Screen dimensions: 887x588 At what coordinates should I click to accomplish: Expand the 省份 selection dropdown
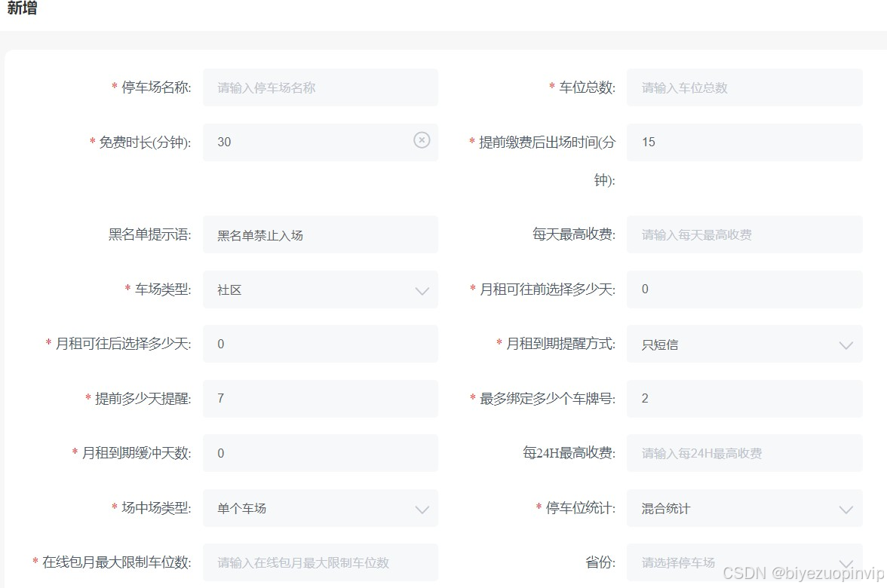[x=846, y=562]
